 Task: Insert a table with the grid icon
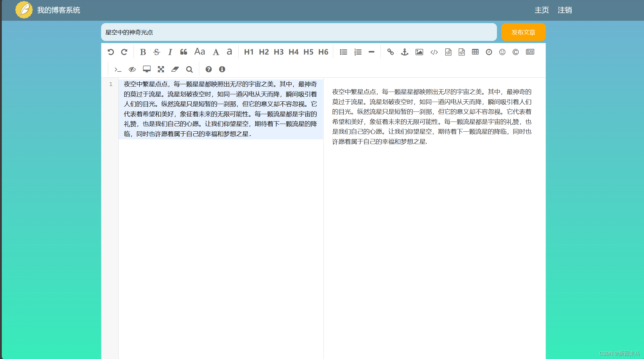point(475,52)
